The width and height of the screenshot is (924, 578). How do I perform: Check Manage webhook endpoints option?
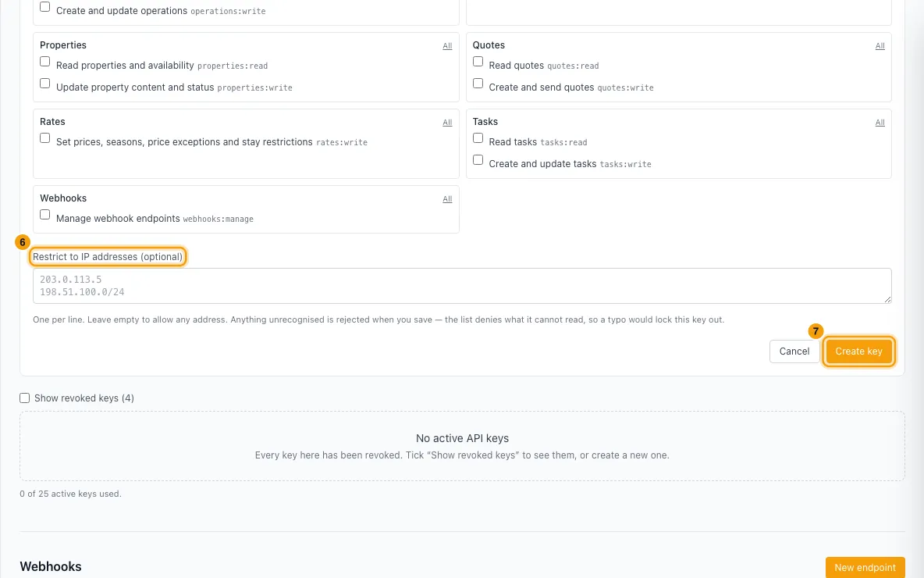pos(44,215)
